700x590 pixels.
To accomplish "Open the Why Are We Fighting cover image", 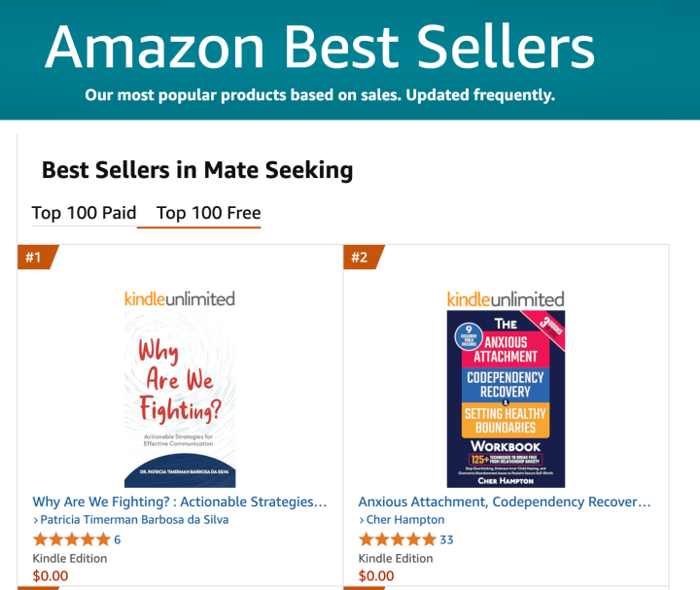I will (180, 399).
